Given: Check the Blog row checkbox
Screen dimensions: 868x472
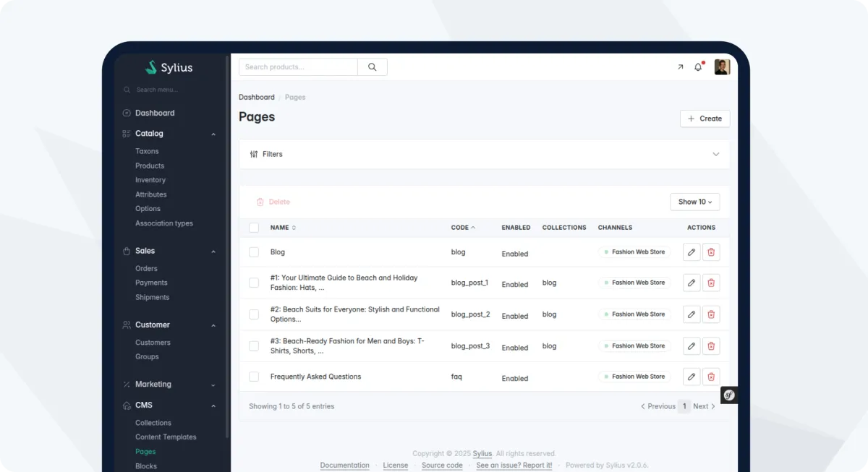Looking at the screenshot, I should 254,252.
